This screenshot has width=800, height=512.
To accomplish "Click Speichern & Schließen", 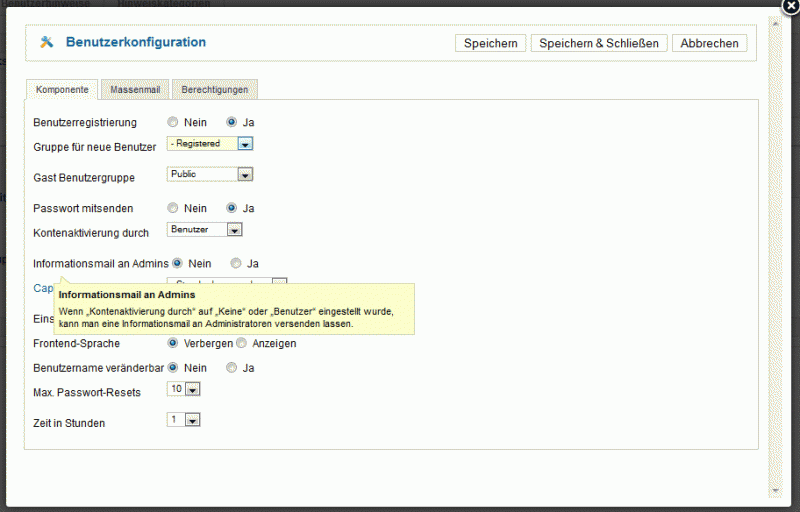I will click(599, 43).
